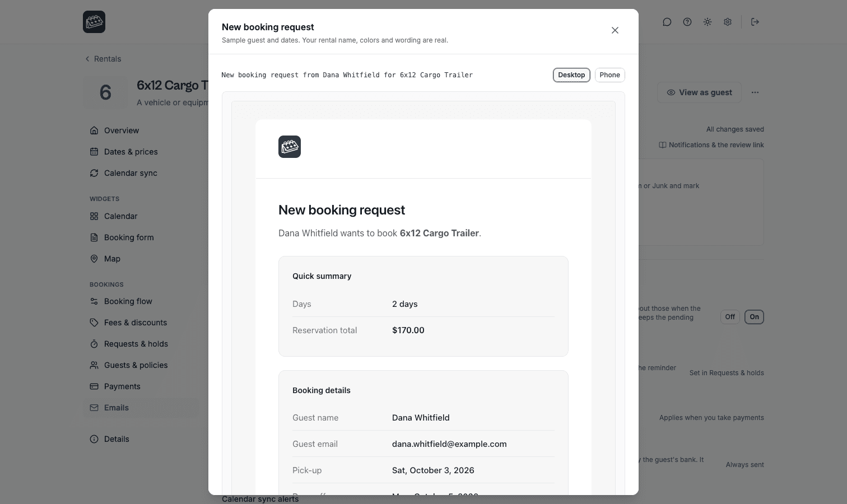Screen dimensions: 847x504
Task: Click the $170.00 reservation total value
Action: point(408,330)
